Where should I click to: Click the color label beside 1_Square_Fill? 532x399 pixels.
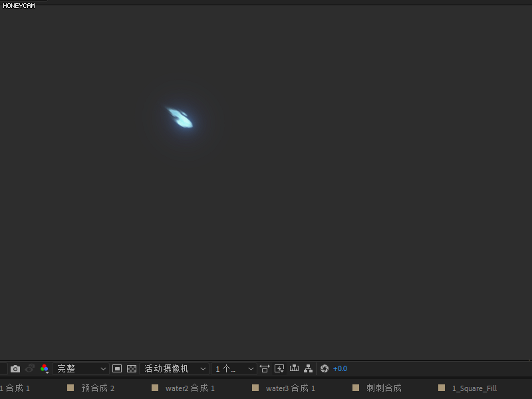point(442,388)
